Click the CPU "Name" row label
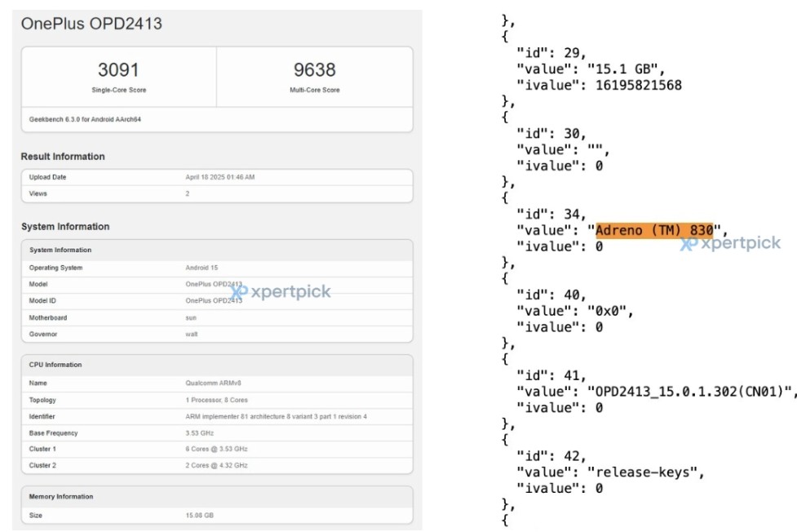797x532 pixels. pos(38,383)
